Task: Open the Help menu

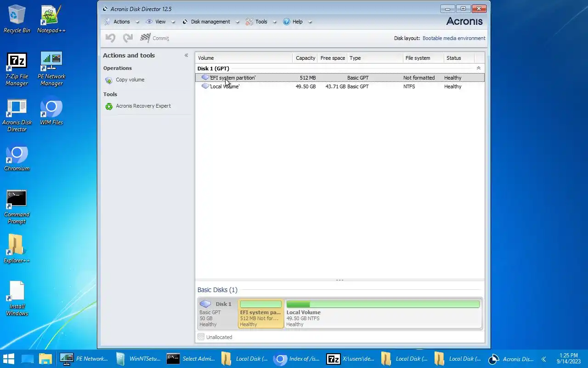Action: coord(298,22)
